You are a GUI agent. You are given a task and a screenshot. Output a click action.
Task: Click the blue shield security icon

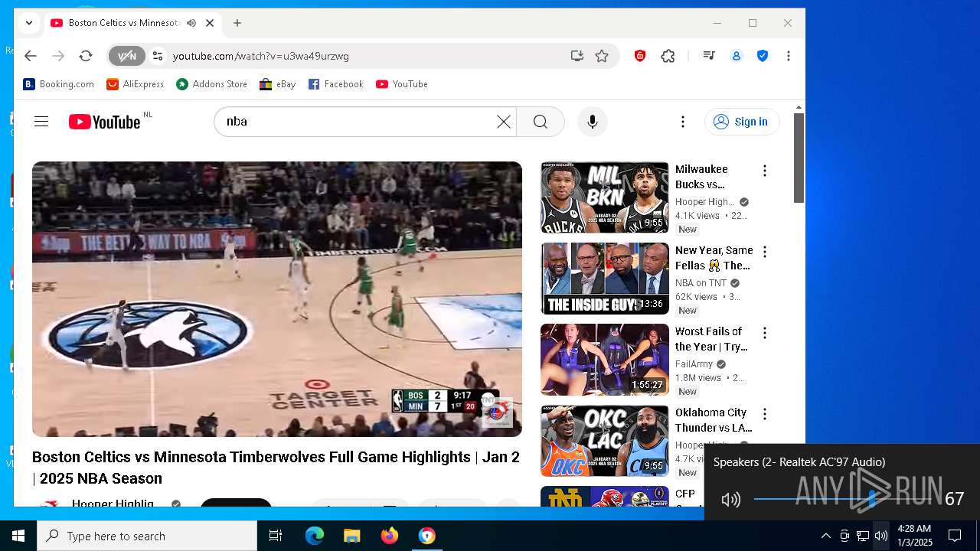click(x=763, y=56)
